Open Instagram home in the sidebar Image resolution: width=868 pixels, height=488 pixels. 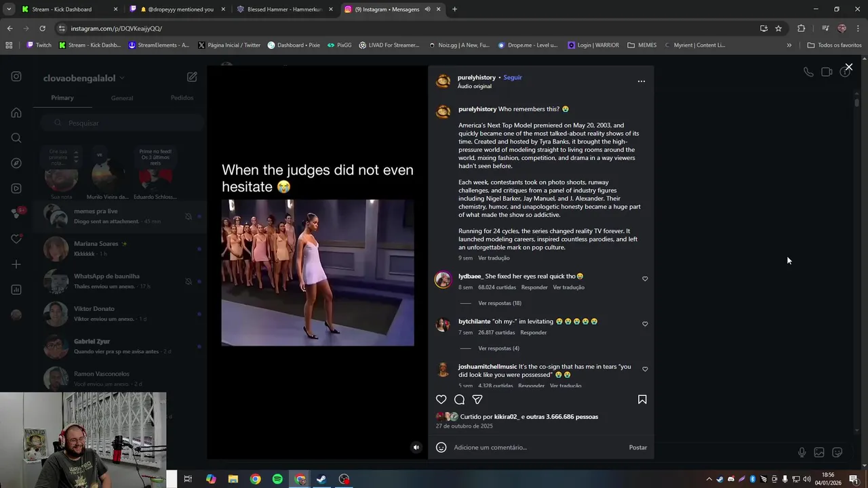pos(16,113)
